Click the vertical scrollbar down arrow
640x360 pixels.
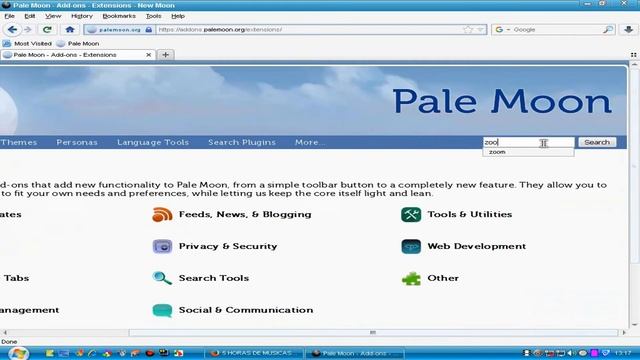point(634,325)
